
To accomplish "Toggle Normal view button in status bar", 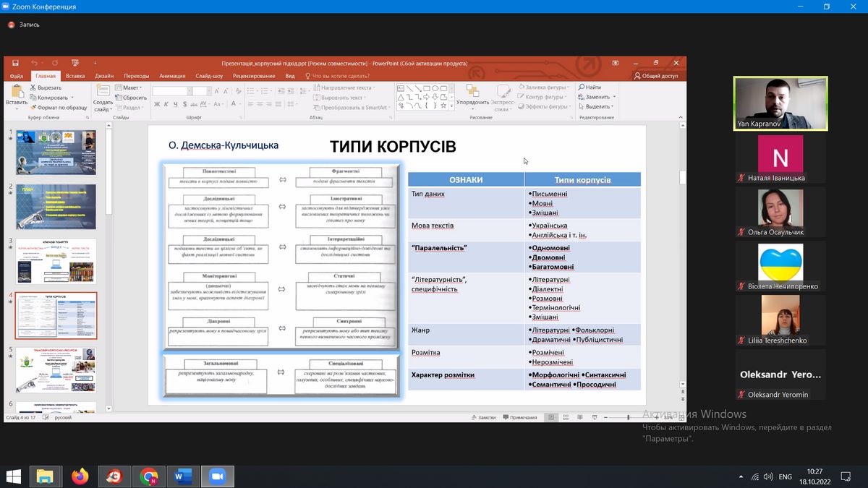I will [550, 418].
